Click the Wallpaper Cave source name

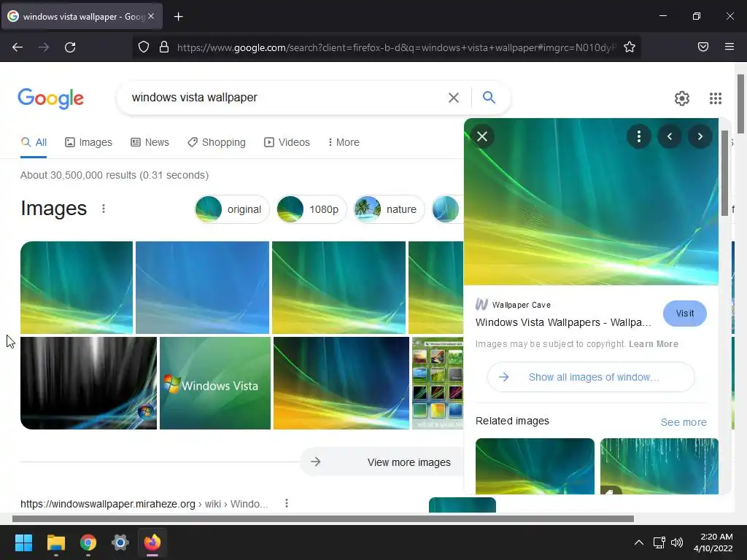(x=521, y=305)
